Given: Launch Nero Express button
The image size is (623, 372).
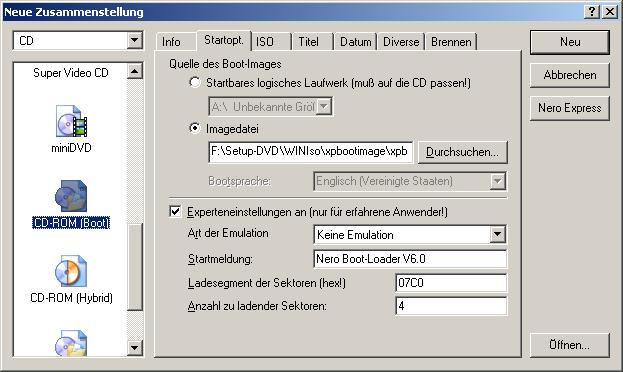Looking at the screenshot, I should click(x=570, y=108).
